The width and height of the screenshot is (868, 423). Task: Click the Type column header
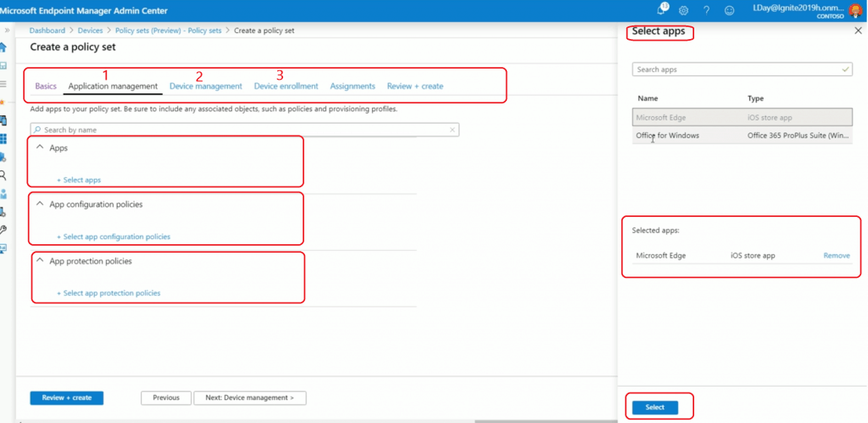(755, 98)
